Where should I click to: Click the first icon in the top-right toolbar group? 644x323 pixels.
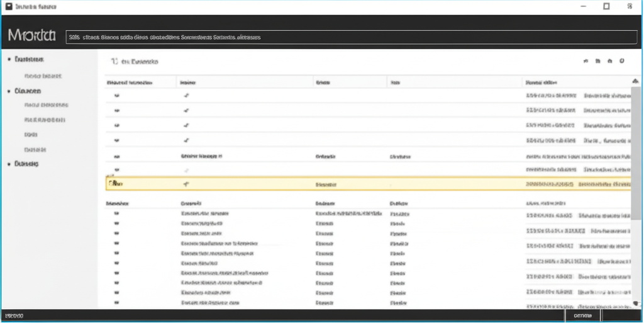[x=586, y=61]
